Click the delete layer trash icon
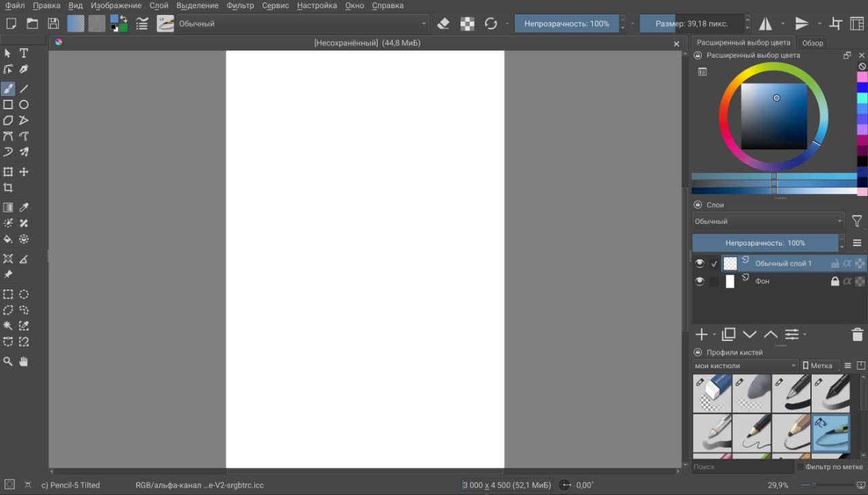This screenshot has height=495, width=868. click(x=857, y=334)
